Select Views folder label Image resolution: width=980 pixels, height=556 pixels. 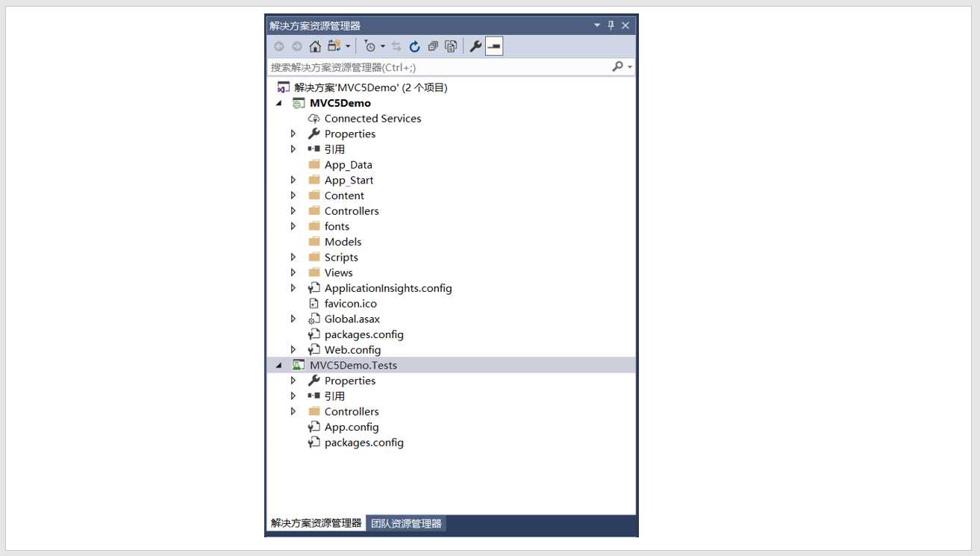tap(338, 272)
